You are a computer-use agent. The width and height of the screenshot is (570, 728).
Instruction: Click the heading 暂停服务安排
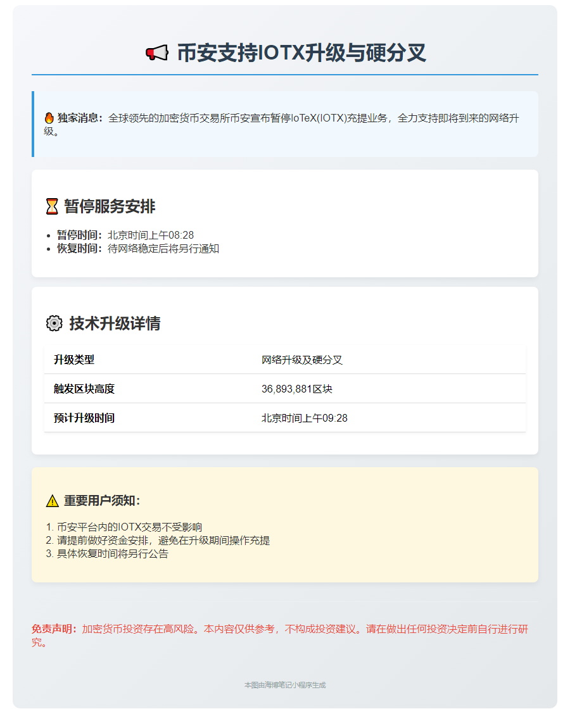point(110,206)
